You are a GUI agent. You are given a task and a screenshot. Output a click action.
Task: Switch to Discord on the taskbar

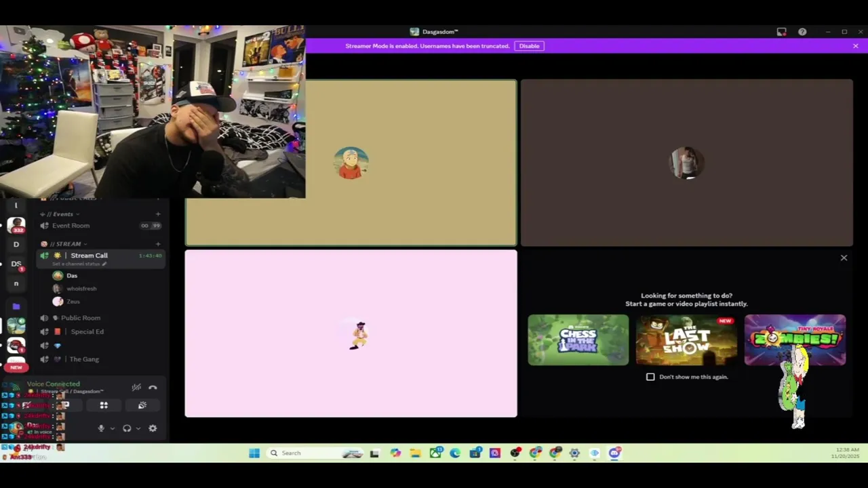point(614,453)
